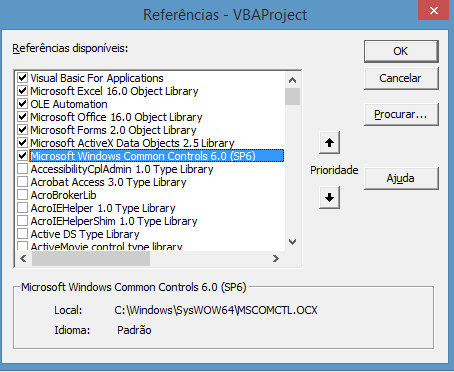Uncheck Visual Basic For Applications reference
Screen dimensions: 454x372
pos(22,78)
